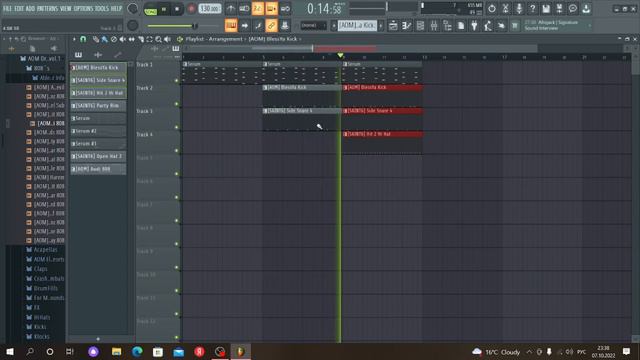640x360 pixels.
Task: Toggle wait for input to start playing
Action: point(244,9)
